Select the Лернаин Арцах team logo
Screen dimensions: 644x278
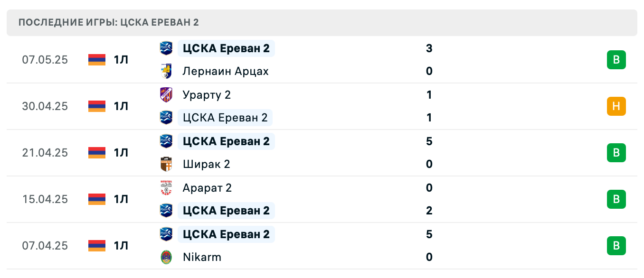[x=166, y=71]
